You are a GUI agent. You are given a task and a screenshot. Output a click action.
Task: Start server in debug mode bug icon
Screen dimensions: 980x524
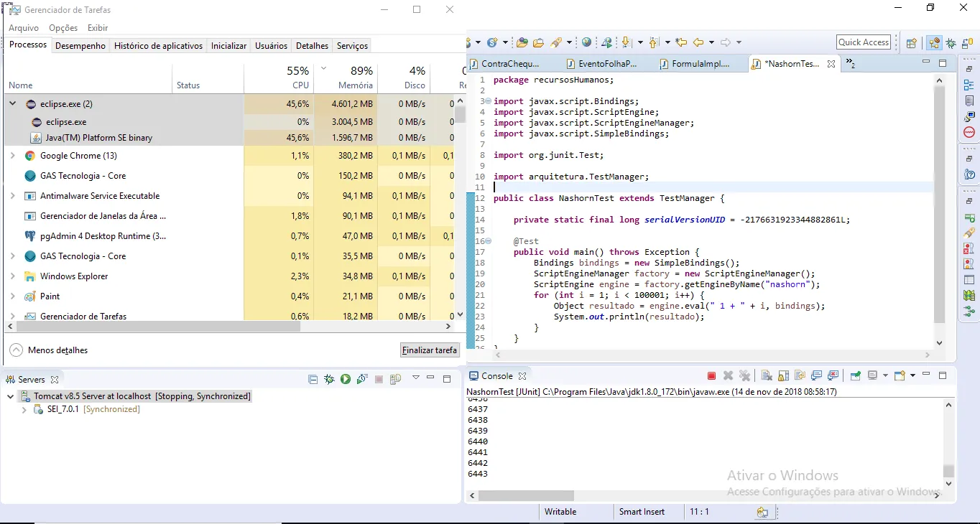(329, 379)
